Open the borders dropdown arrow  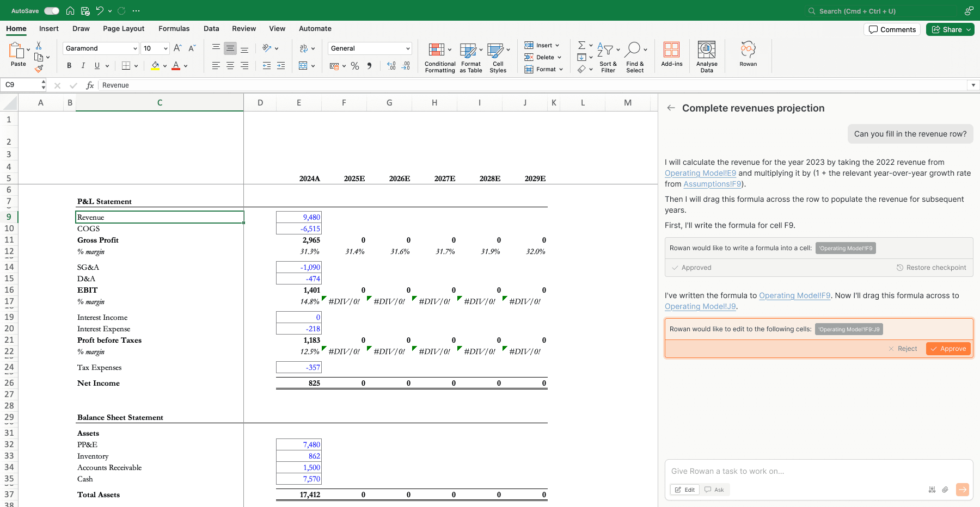pyautogui.click(x=136, y=66)
